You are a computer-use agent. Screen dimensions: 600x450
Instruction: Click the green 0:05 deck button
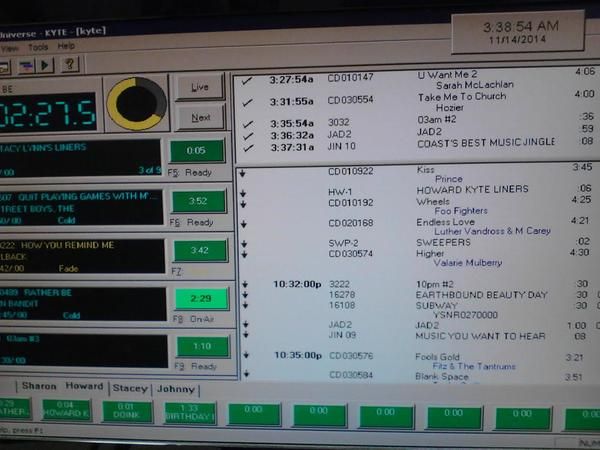coord(196,151)
